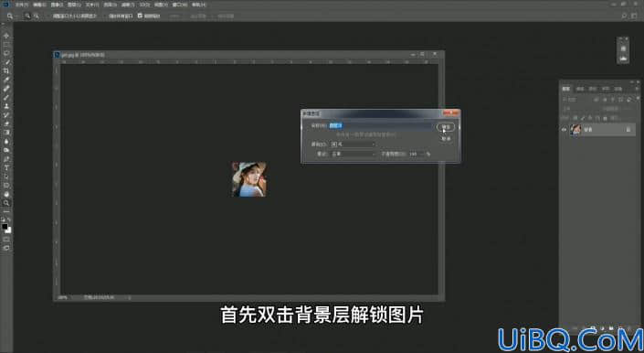Open the lower collapsed panel icon at right
This screenshot has width=644, height=353.
coord(623,59)
